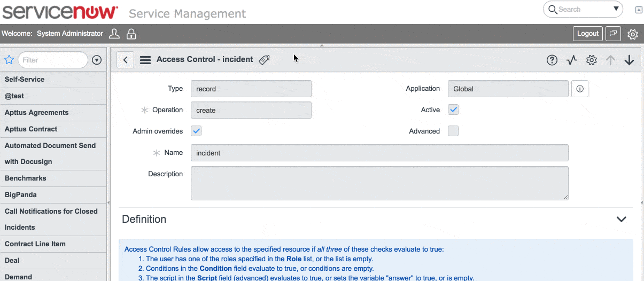
Task: Enable the Advanced checkbox
Action: pyautogui.click(x=453, y=131)
